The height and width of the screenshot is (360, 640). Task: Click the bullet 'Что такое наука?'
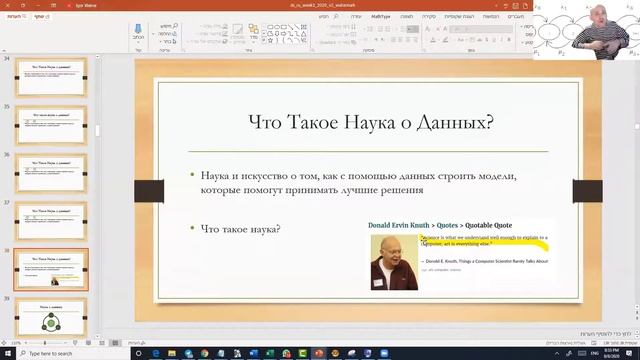[240, 229]
